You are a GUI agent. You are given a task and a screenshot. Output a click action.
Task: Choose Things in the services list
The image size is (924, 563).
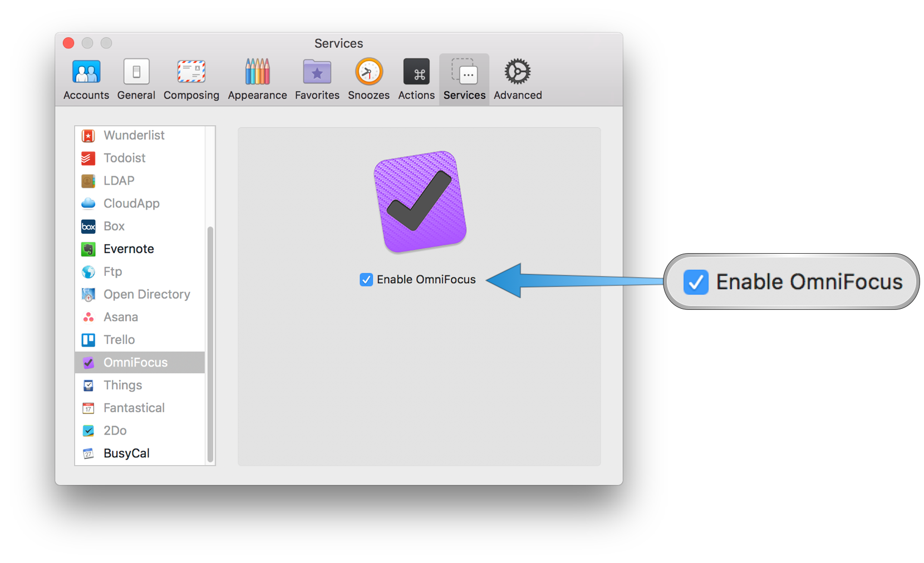click(x=140, y=386)
